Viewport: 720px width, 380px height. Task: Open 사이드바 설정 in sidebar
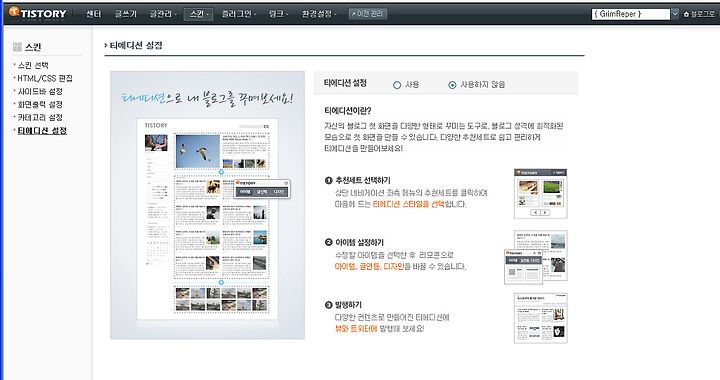coord(40,91)
